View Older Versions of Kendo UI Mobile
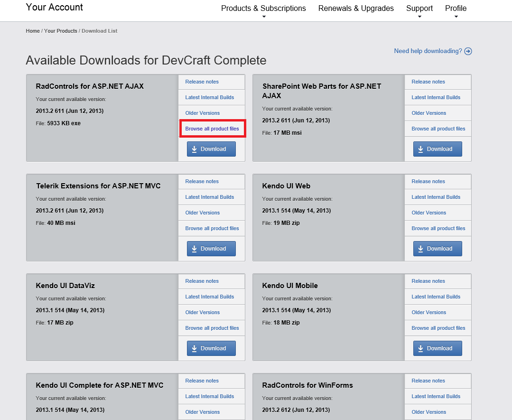Screen dimensions: 512x420 [429, 313]
